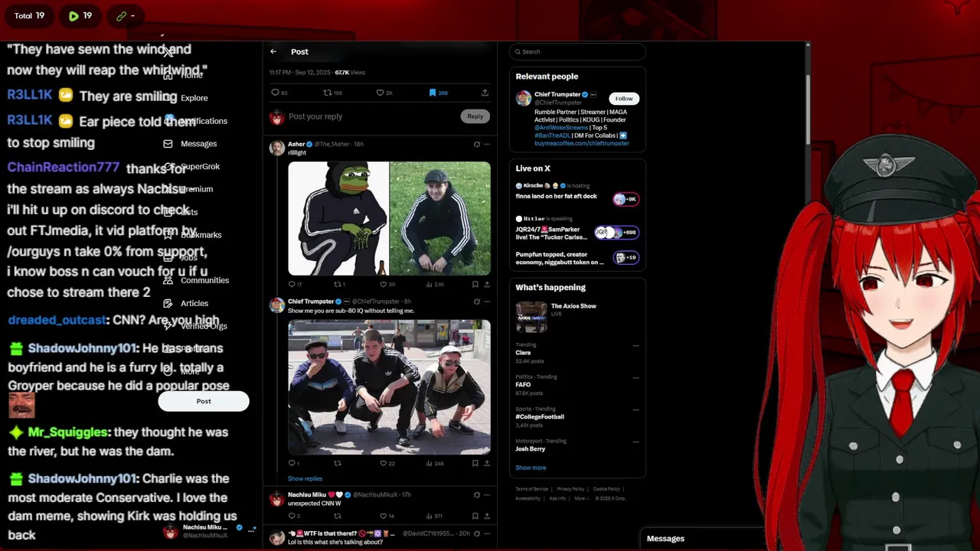Open Terms of Service link
Image resolution: width=980 pixels, height=551 pixels.
click(x=531, y=489)
